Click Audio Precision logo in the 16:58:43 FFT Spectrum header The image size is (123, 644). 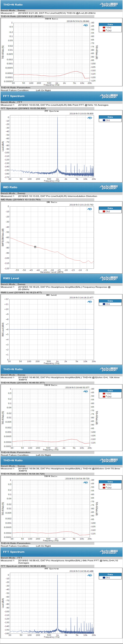(x=108, y=552)
